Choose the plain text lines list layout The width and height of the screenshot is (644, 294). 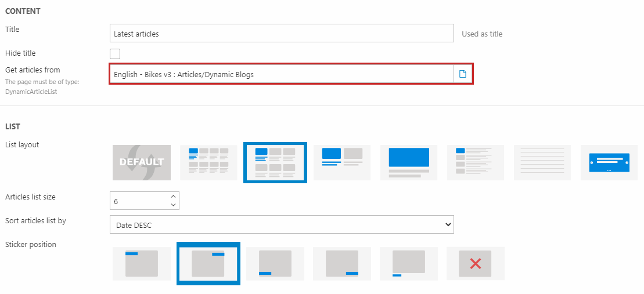coord(542,162)
